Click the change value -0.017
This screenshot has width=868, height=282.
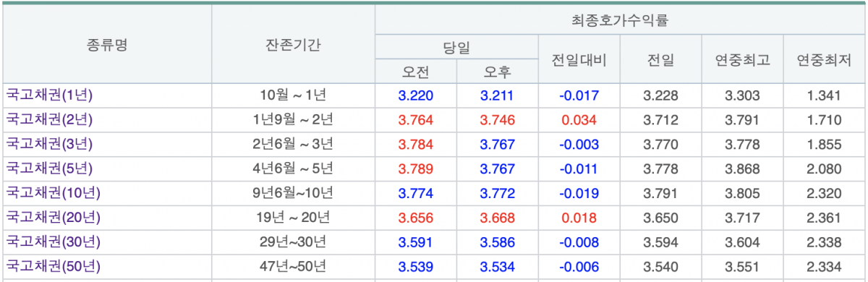pyautogui.click(x=579, y=95)
